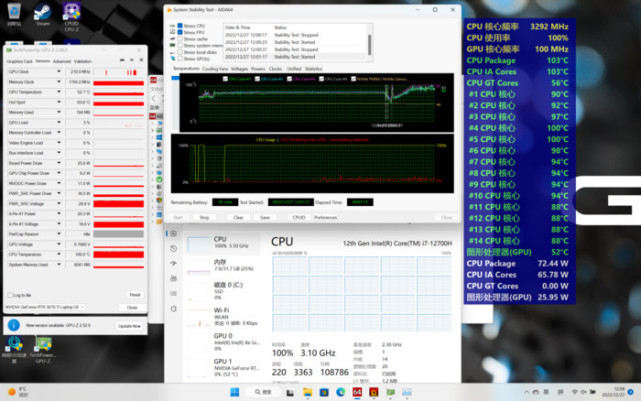
Task: Click the Preferences button in AIDA64
Action: click(x=326, y=216)
